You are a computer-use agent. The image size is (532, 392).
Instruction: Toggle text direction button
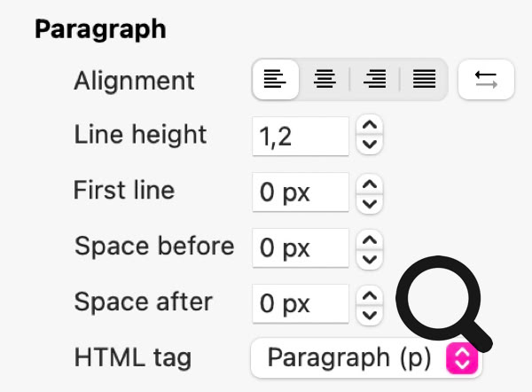click(486, 80)
